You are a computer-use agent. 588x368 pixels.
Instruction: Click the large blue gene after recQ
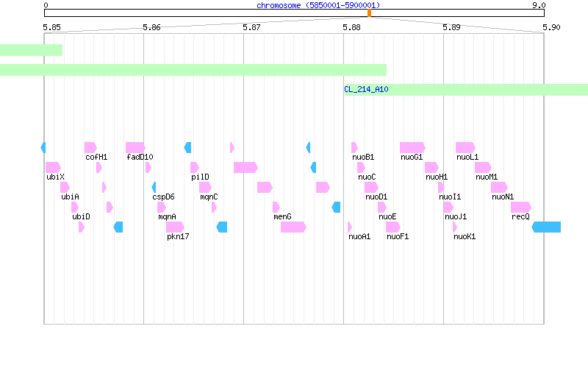tap(546, 227)
